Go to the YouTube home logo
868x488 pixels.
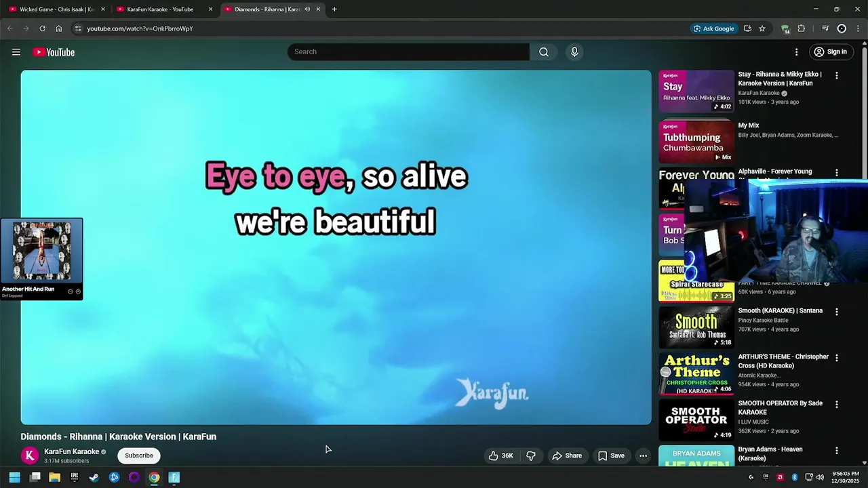[x=54, y=52]
